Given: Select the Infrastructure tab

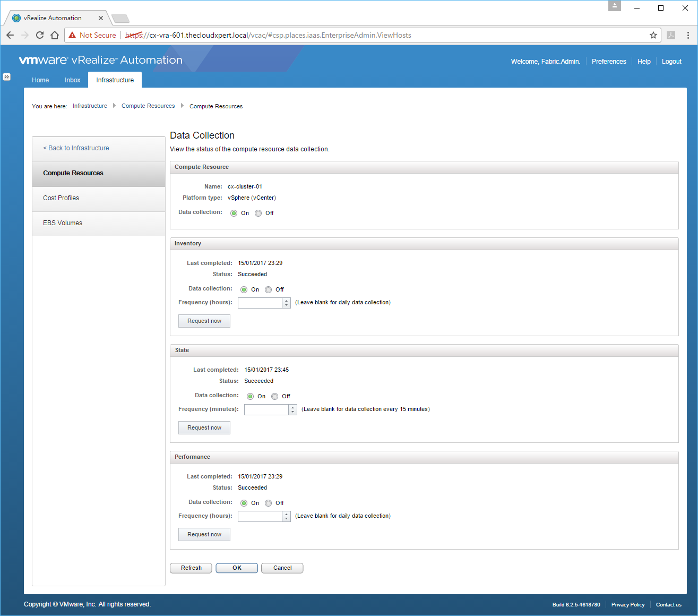Looking at the screenshot, I should click(115, 80).
